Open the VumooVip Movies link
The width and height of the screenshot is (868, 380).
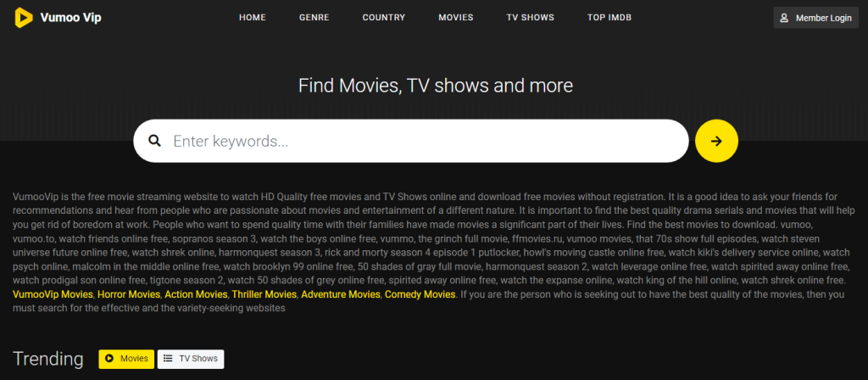point(53,294)
